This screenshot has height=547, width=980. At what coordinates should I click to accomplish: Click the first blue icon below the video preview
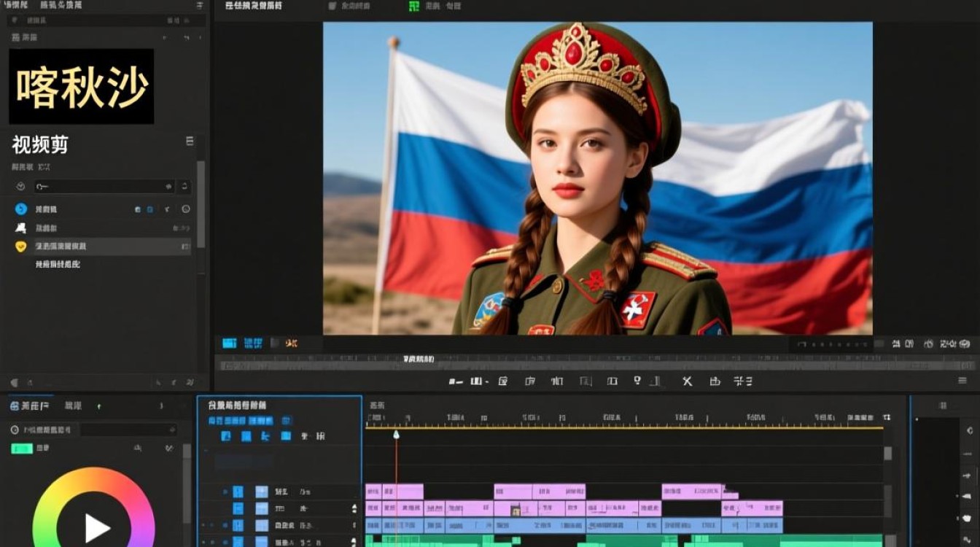click(x=230, y=343)
